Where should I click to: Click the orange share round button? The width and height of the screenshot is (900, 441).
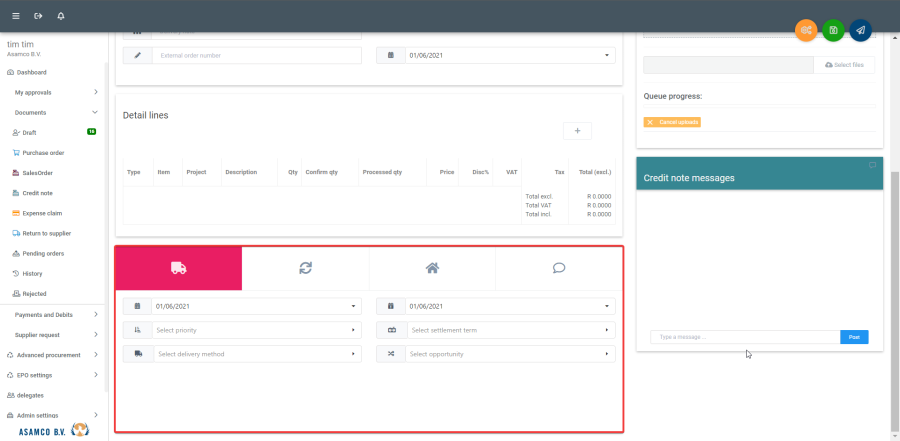click(x=806, y=30)
